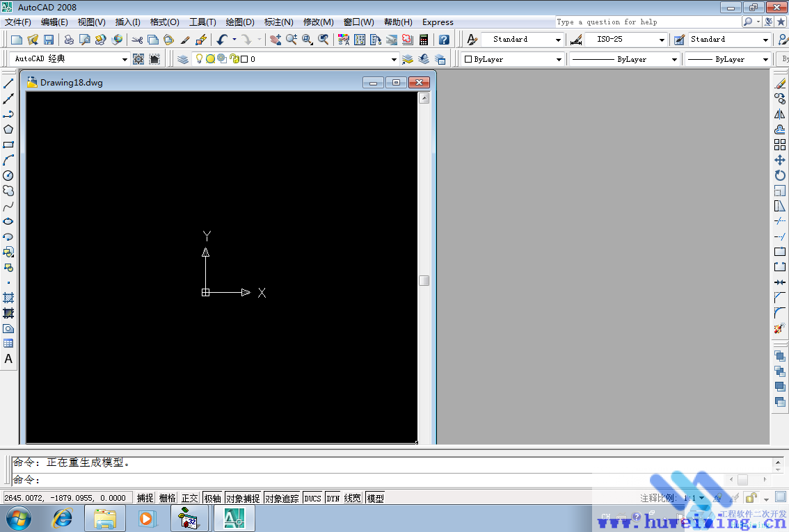Open the 视图(V) menu

pos(92,22)
